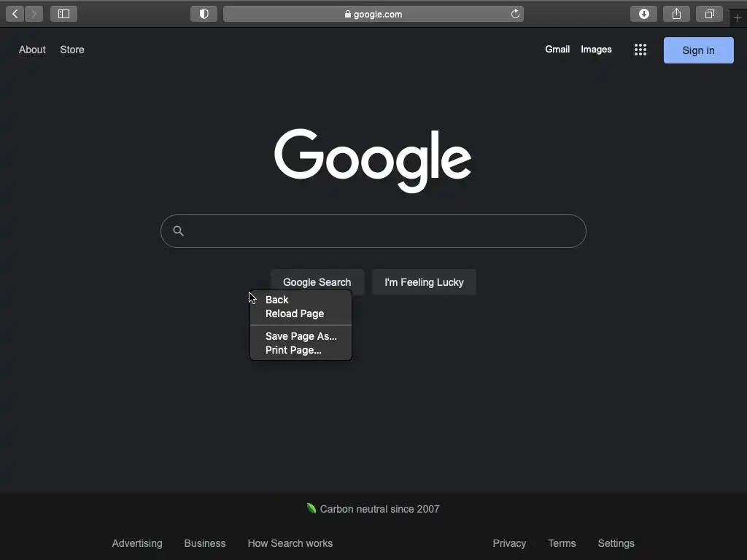Open the Google apps grid icon
This screenshot has width=747, height=560.
coord(640,50)
